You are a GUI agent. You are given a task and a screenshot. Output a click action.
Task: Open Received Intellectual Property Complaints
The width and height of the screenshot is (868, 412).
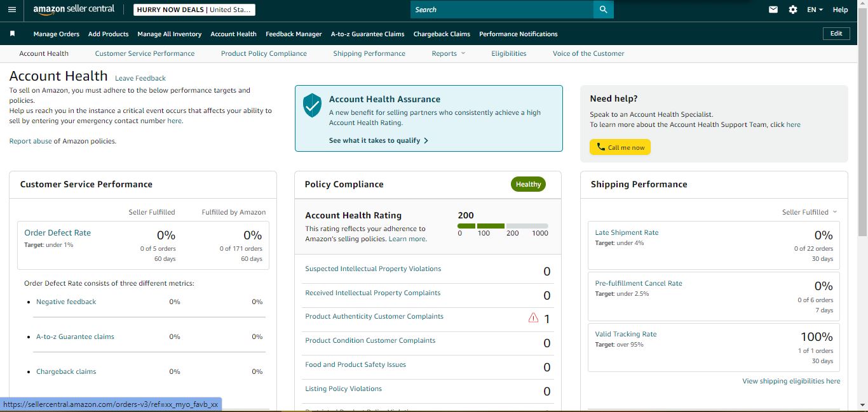(x=372, y=293)
